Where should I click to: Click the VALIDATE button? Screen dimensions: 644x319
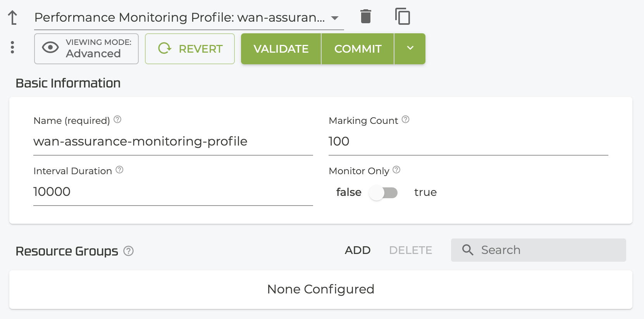(x=281, y=49)
